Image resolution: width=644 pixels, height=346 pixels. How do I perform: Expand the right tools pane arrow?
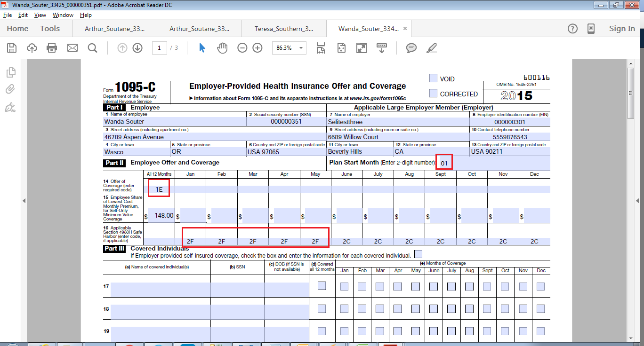(x=637, y=201)
